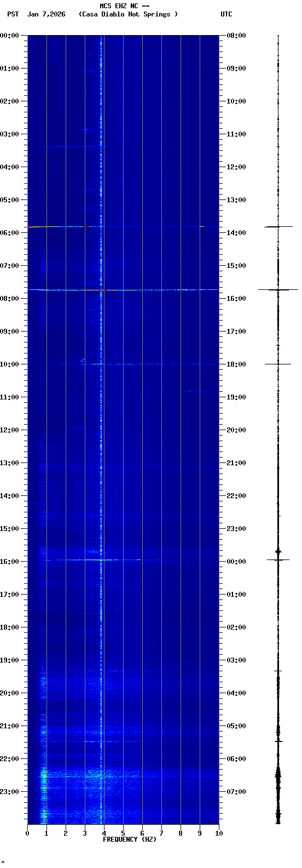Click the 13:00 PST time label

click(9, 463)
